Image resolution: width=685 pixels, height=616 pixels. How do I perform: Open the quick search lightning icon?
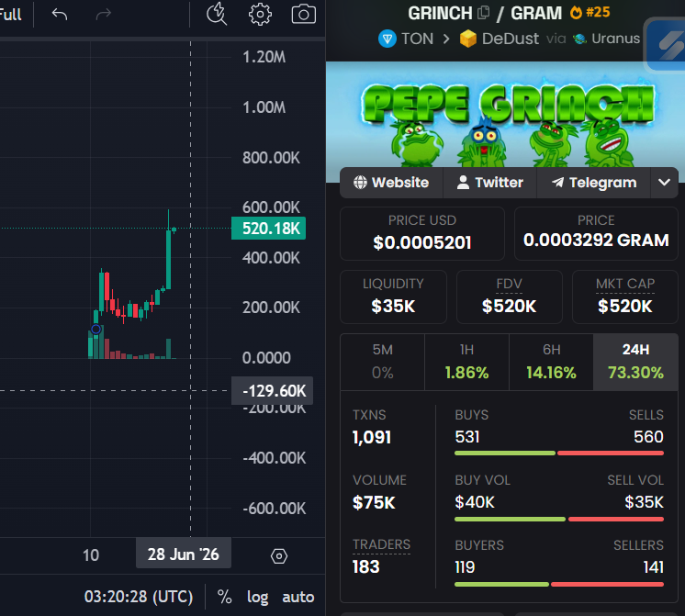(x=217, y=14)
